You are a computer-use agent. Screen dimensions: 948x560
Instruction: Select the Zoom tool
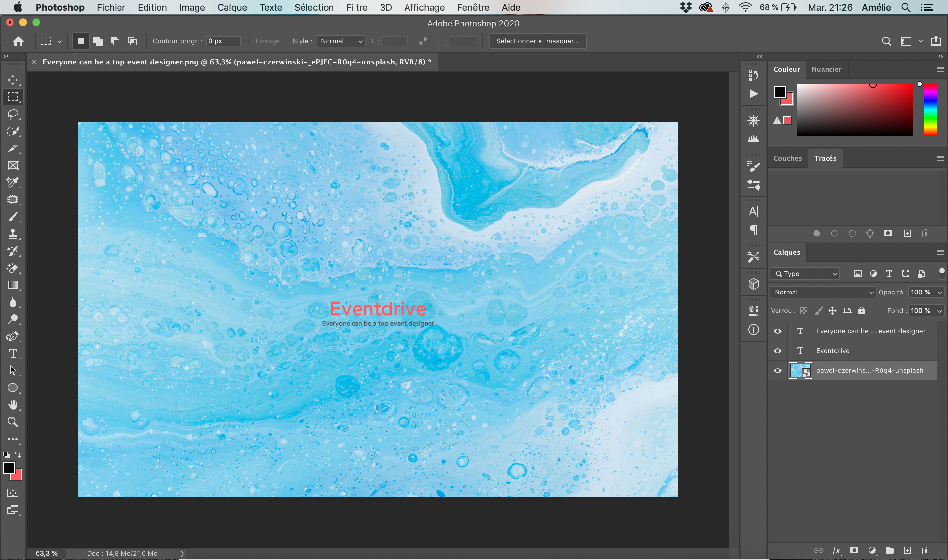click(x=13, y=422)
